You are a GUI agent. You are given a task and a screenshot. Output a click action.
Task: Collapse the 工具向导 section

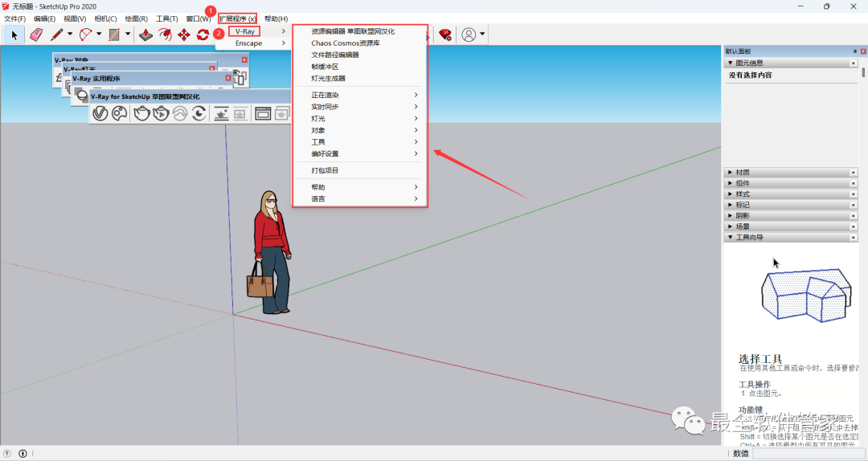[730, 238]
